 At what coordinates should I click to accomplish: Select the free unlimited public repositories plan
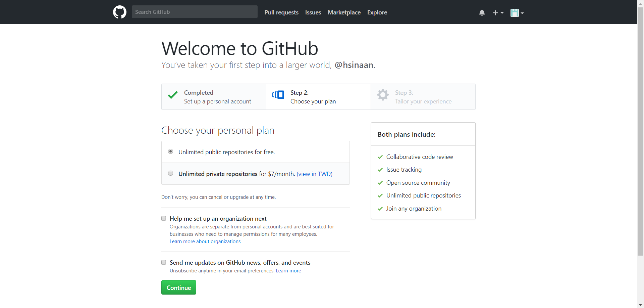click(170, 151)
